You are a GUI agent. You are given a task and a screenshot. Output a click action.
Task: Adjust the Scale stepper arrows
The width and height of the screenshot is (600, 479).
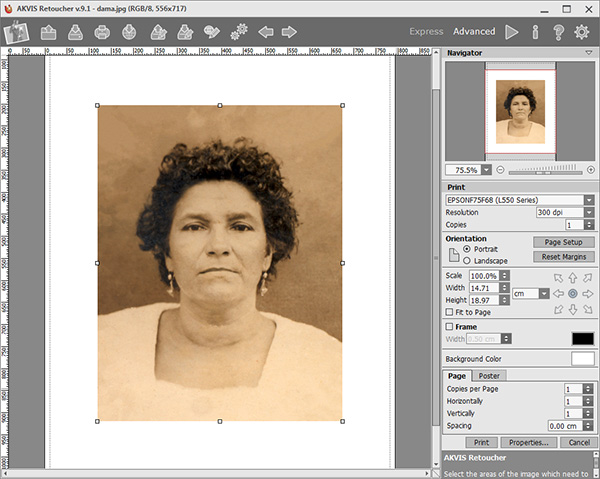coord(505,275)
